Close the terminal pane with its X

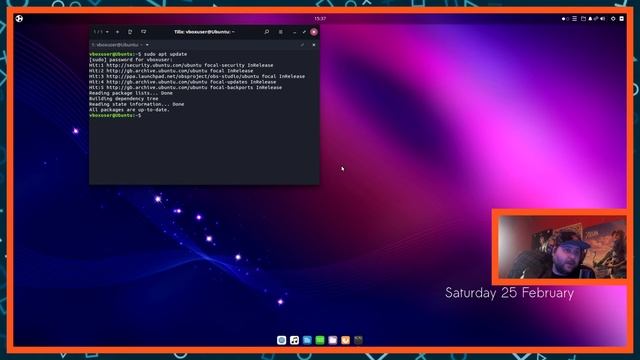point(314,45)
